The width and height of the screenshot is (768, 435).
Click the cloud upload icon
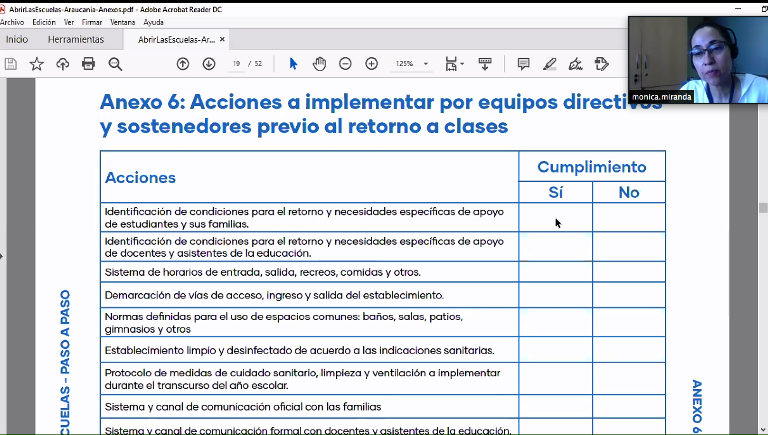coord(63,64)
